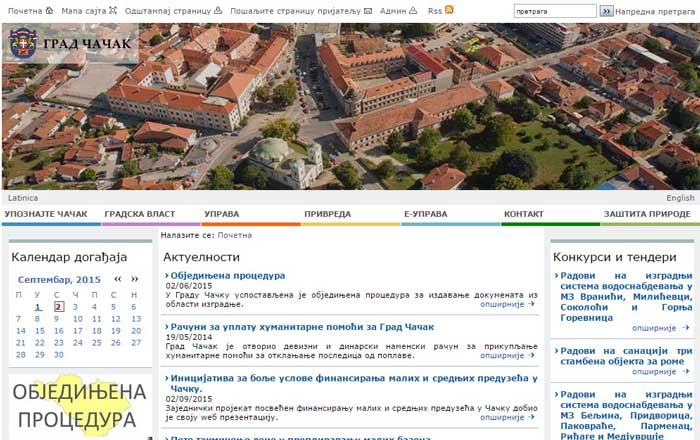Open tender about водоснабдевања у МЗ Бељина
Viewport: 700px width, 440px height.
tap(626, 415)
